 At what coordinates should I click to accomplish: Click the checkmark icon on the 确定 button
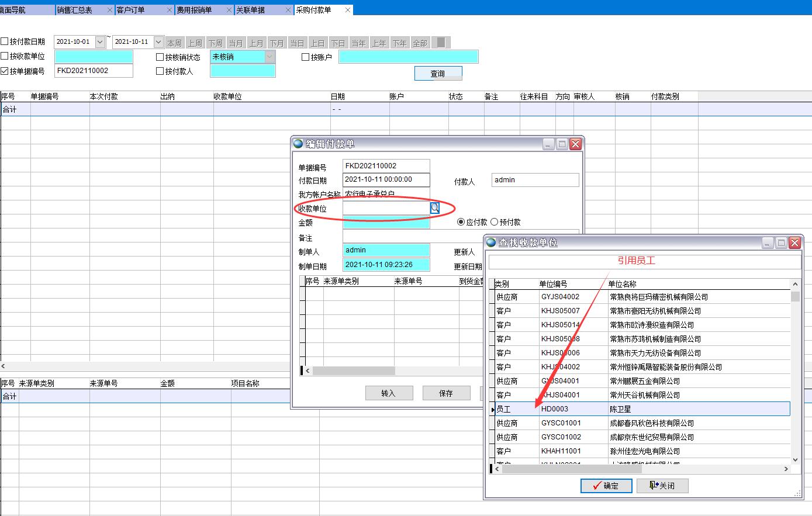[596, 486]
